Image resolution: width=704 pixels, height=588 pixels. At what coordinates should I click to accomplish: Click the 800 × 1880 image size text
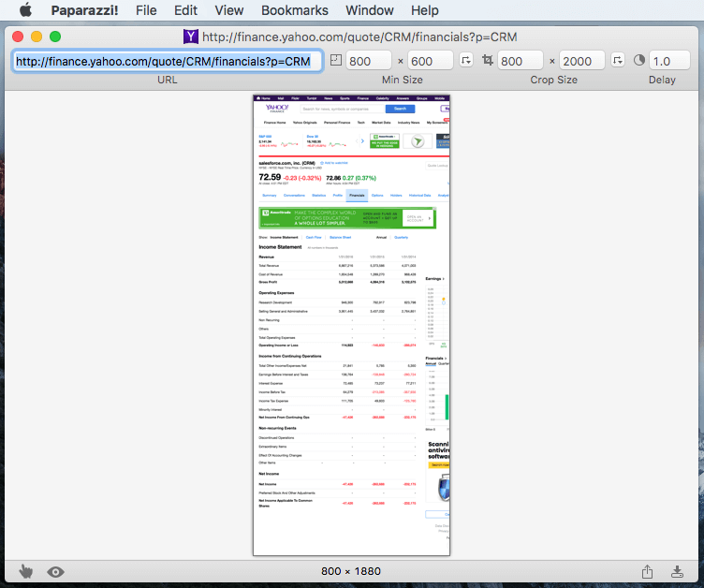pos(351,571)
